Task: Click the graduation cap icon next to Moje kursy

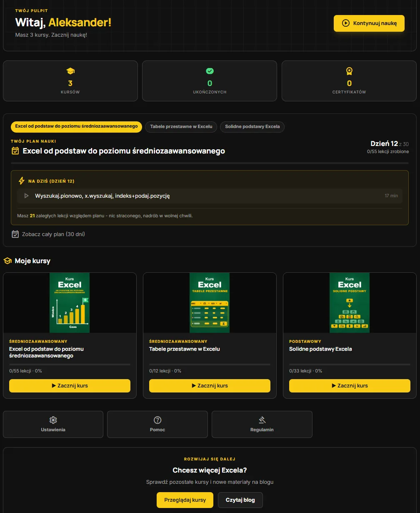Action: [x=7, y=261]
